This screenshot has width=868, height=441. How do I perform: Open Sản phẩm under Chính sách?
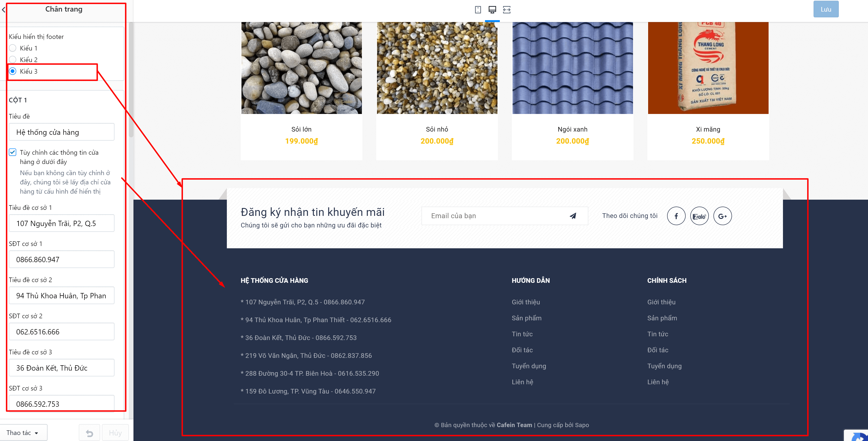point(662,318)
